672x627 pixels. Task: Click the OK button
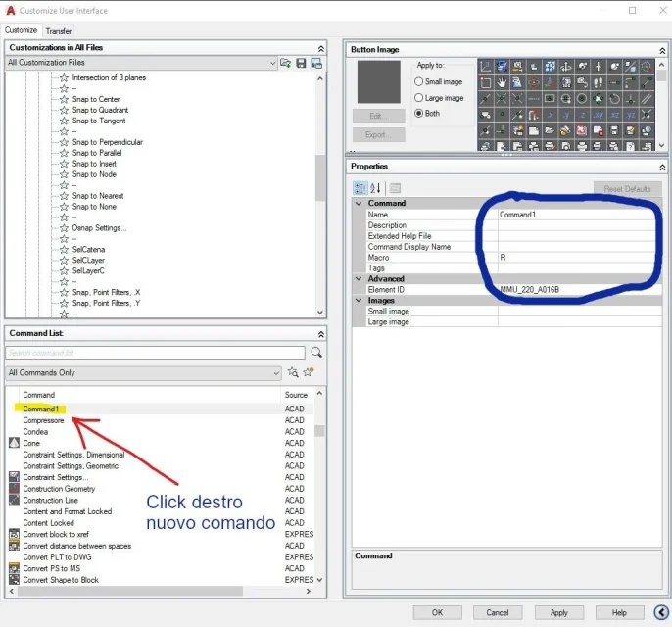pos(437,612)
